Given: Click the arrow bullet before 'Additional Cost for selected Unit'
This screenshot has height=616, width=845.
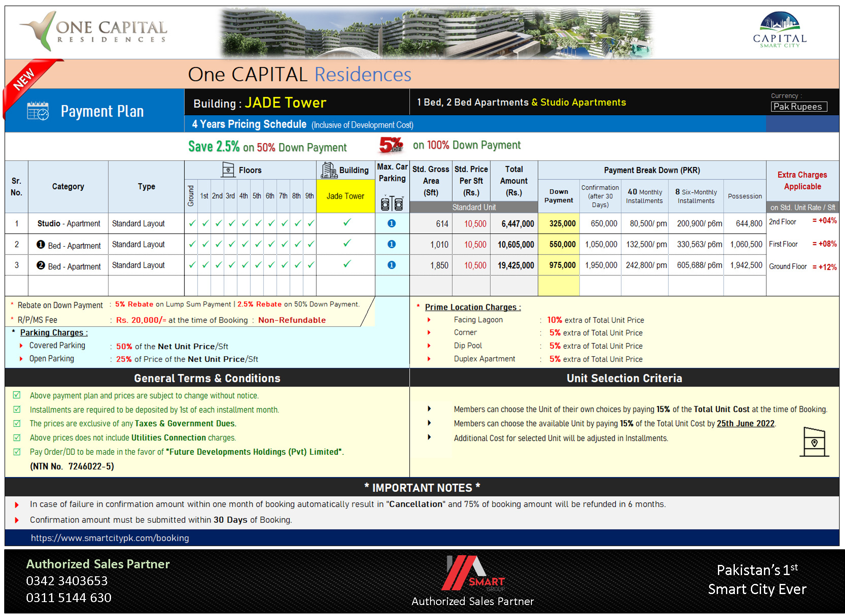Looking at the screenshot, I should (429, 437).
